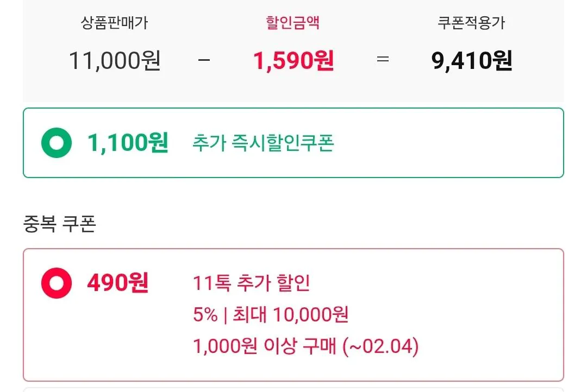The height and width of the screenshot is (392, 587).
Task: Click the 1,590원 discount amount text
Action: click(x=293, y=60)
